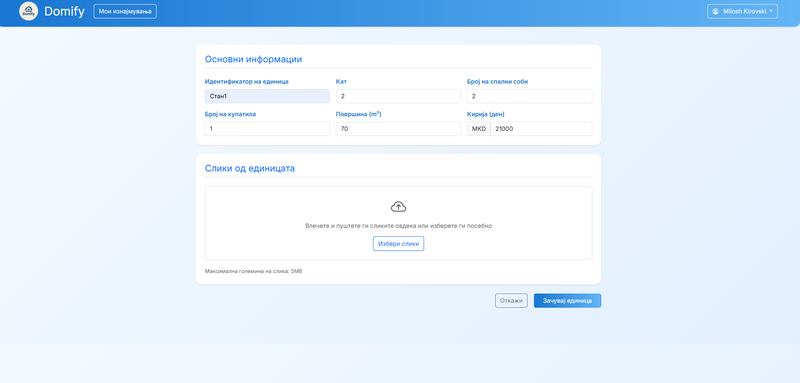Select the Број на спални соби field
Viewport: 800px width, 383px height.
[530, 96]
